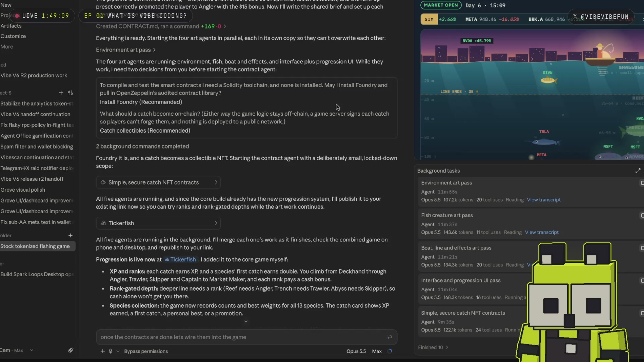The height and width of the screenshot is (362, 644).
Task: Stop the Simple secure catch NFT contracts task
Action: coord(642,313)
